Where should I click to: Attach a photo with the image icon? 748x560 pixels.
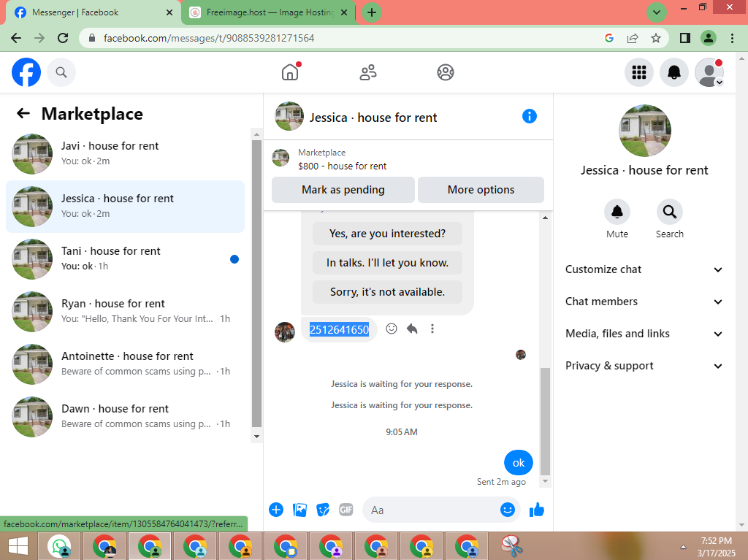299,510
